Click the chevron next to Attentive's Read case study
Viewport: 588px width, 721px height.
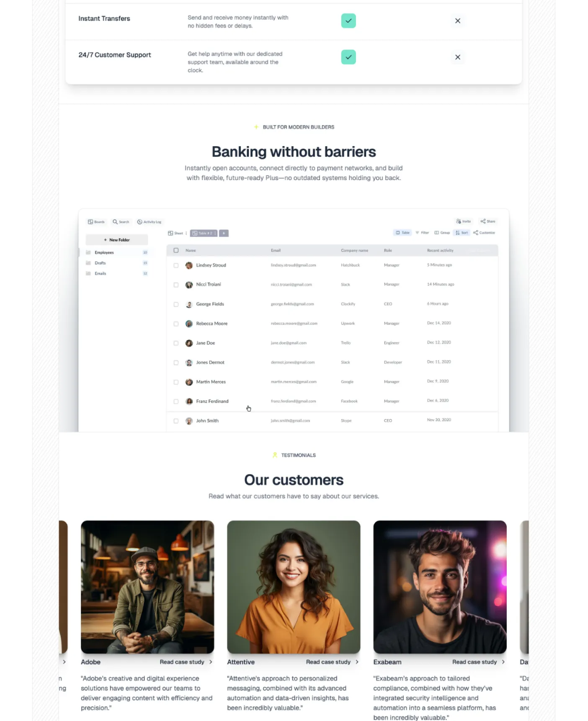(x=357, y=662)
